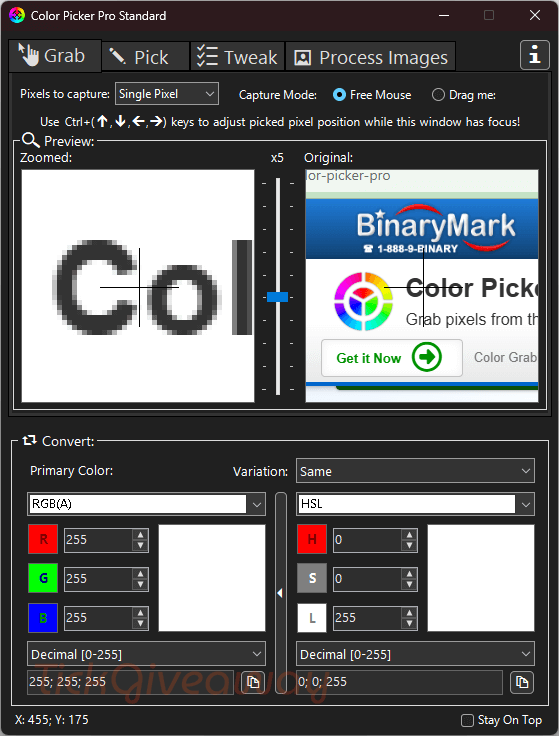Click the X: 455; Y: 175 status text
The image size is (559, 736).
[52, 720]
